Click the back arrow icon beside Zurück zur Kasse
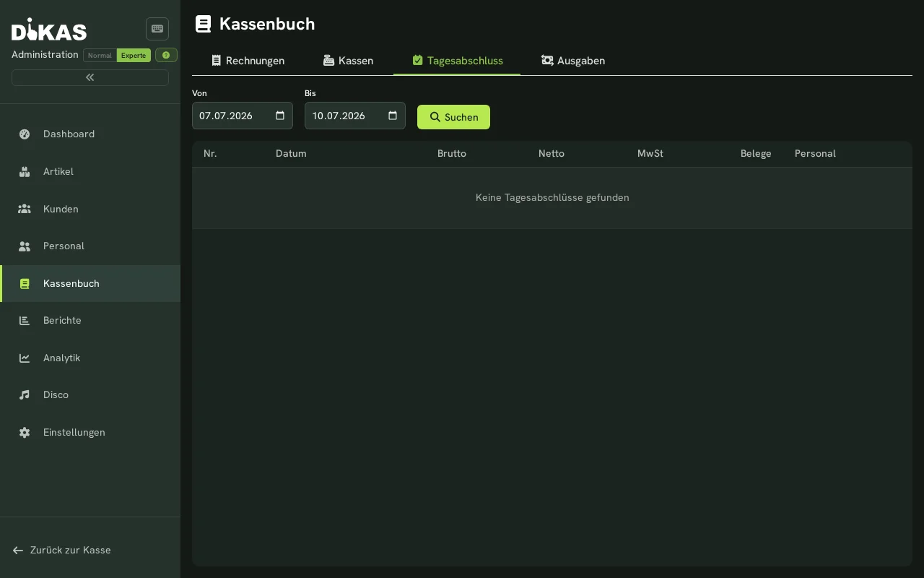Viewport: 924px width, 578px height. pos(18,550)
